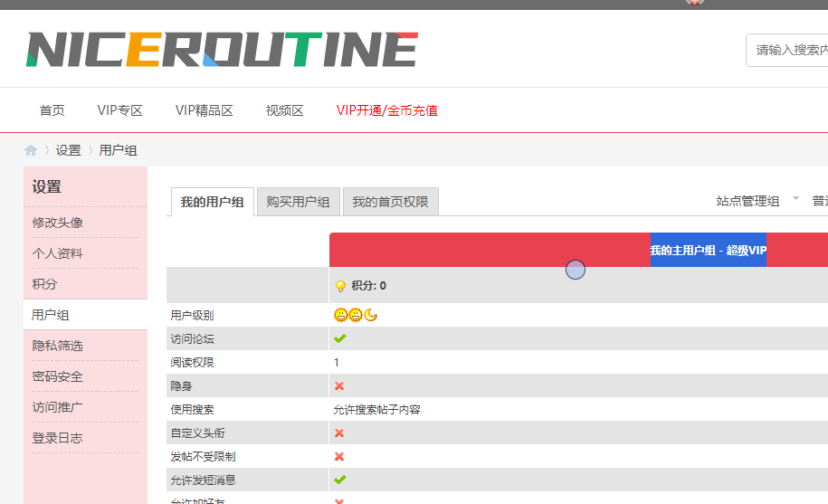The width and height of the screenshot is (828, 504).
Task: Open 积分 in settings sidebar
Action: point(44,284)
